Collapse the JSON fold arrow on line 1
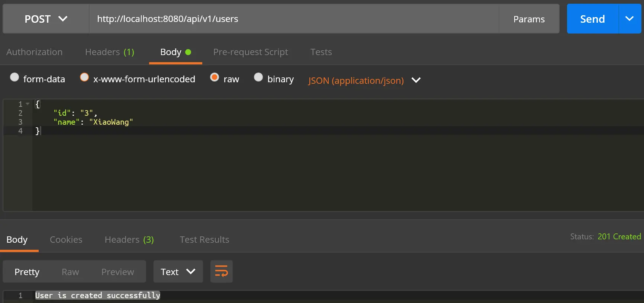The image size is (644, 303). click(28, 104)
